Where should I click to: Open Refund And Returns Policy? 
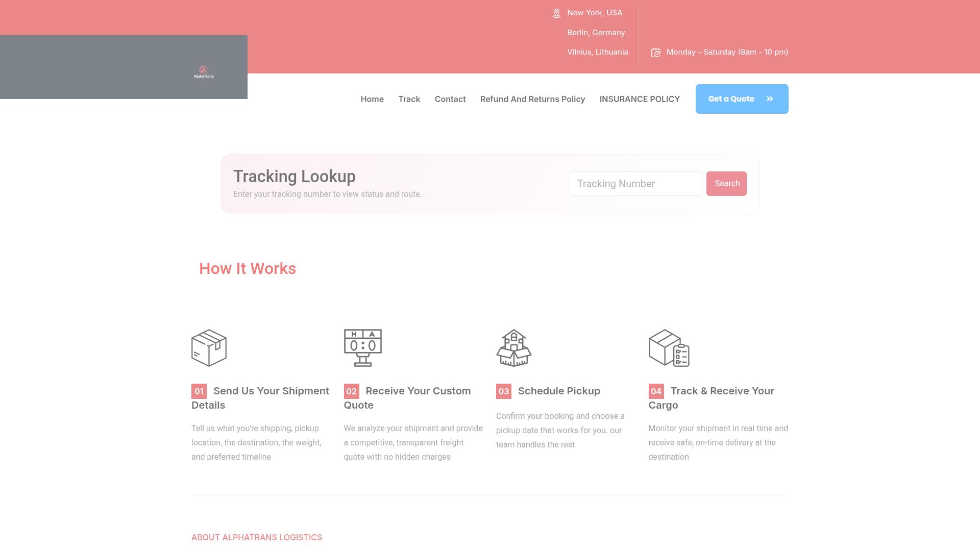coord(532,99)
